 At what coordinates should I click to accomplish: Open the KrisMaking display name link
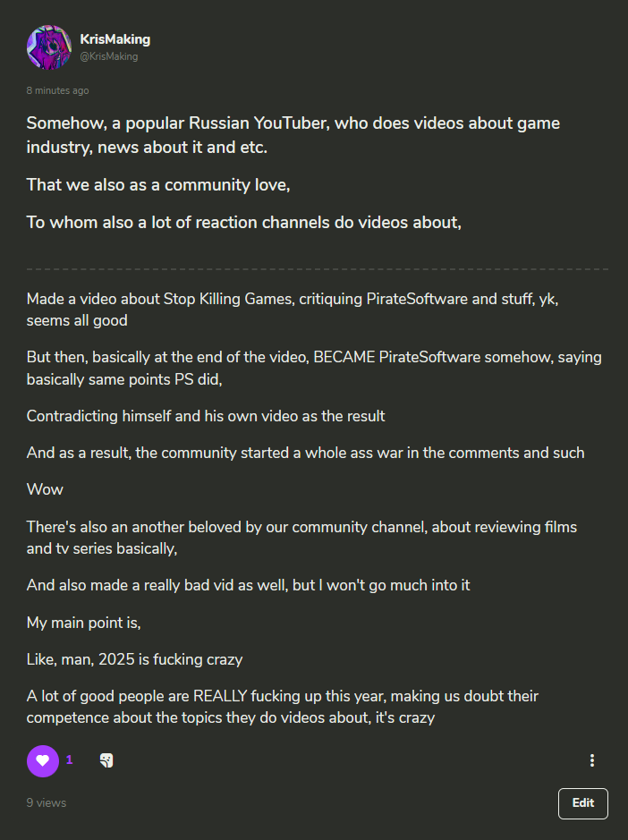(x=115, y=39)
